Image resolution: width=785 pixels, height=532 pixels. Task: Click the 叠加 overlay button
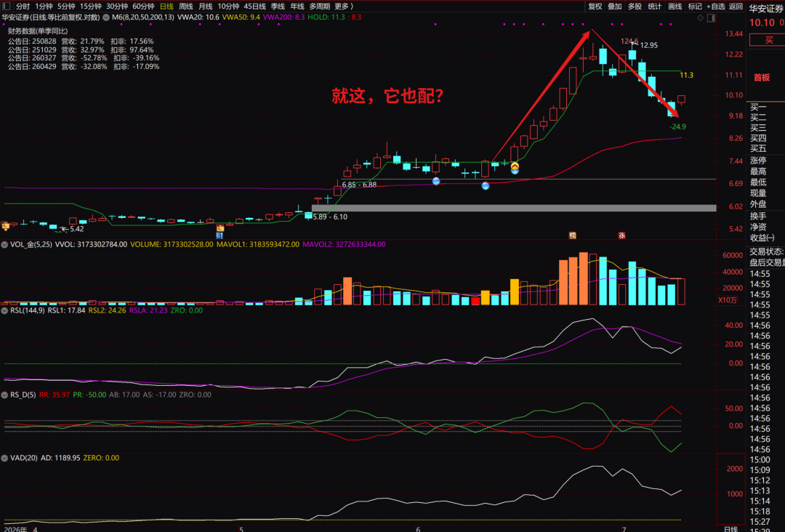(615, 7)
